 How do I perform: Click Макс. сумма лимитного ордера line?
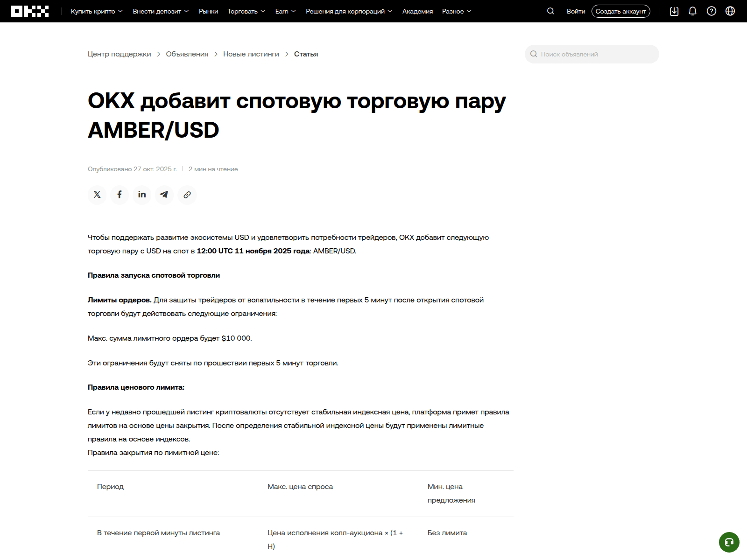point(170,338)
